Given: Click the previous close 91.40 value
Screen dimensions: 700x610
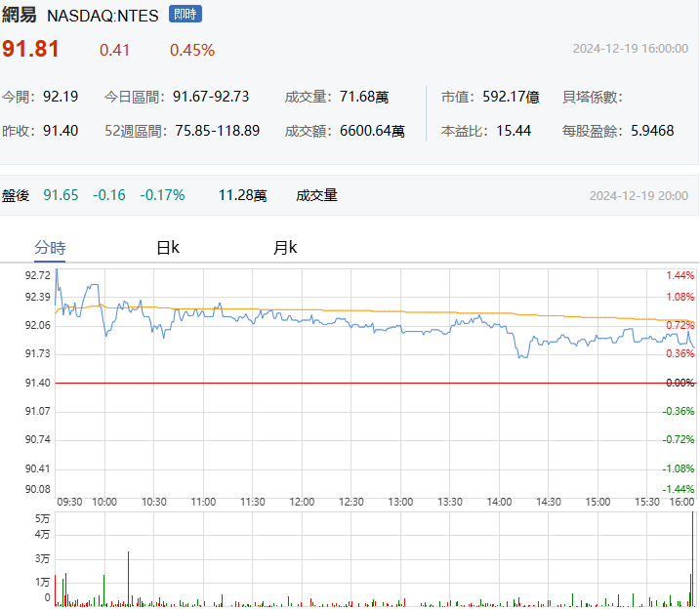Looking at the screenshot, I should pos(61,131).
